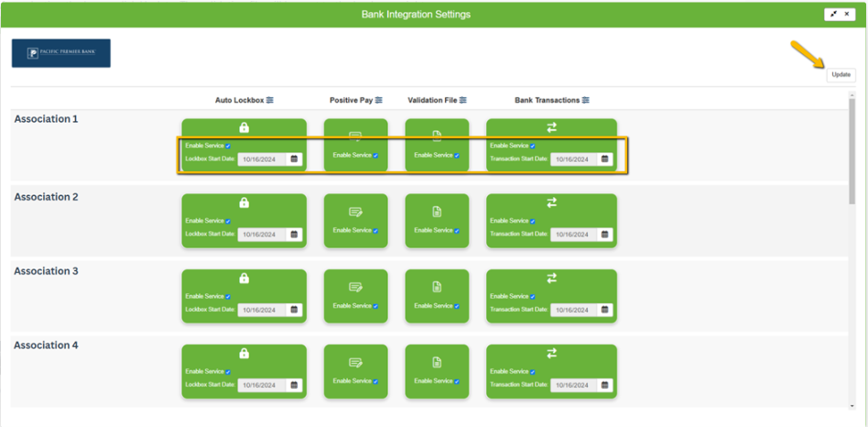Edit Association 3 Transaction Start Date field
This screenshot has width=868, height=427.
point(573,310)
